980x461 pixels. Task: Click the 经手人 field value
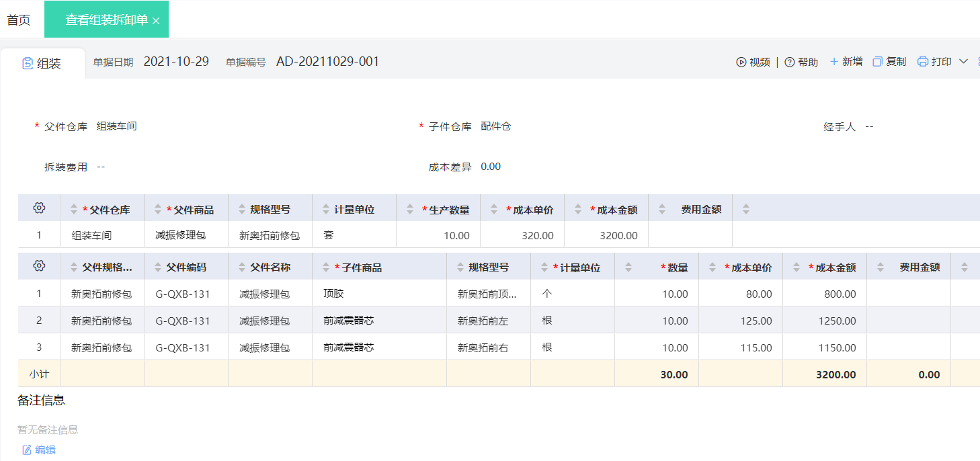click(x=868, y=126)
